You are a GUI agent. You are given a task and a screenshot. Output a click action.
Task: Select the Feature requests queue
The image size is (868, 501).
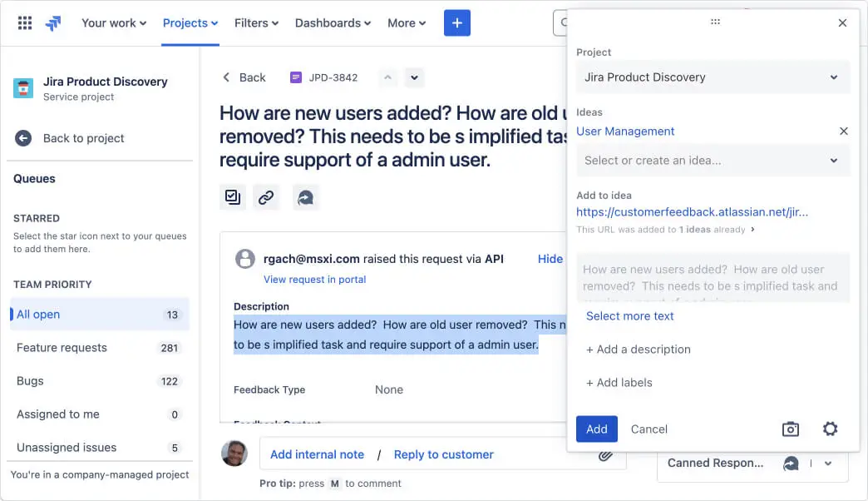click(x=100, y=348)
